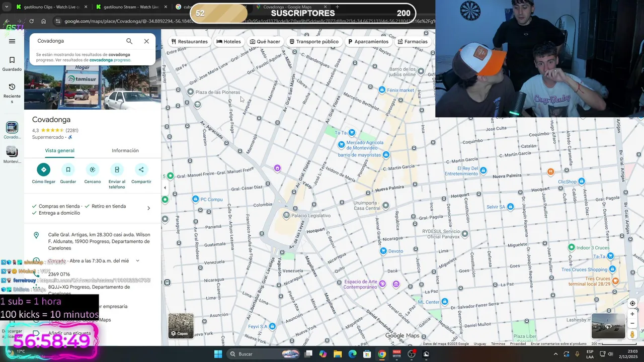The width and height of the screenshot is (644, 362).
Task: Open the Street View preview thumbnail
Action: [608, 326]
